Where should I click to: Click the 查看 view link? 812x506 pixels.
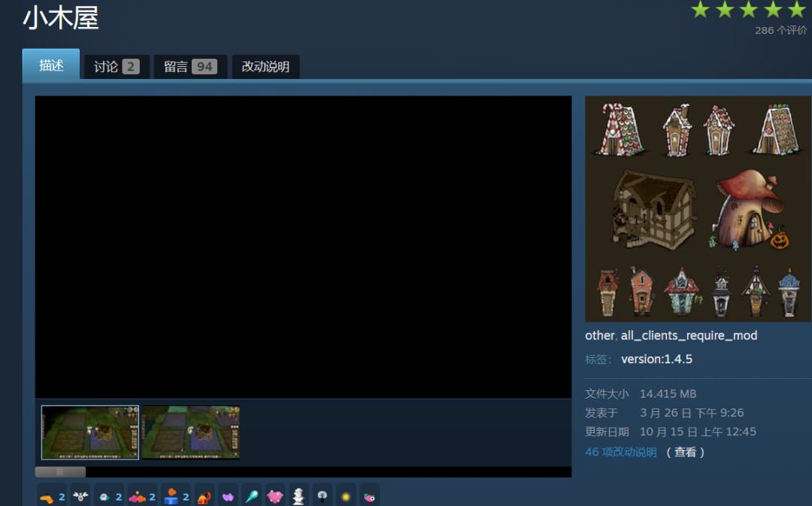685,452
